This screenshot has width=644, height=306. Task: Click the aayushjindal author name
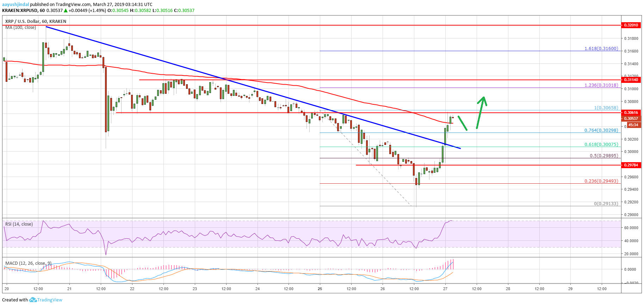[16, 5]
